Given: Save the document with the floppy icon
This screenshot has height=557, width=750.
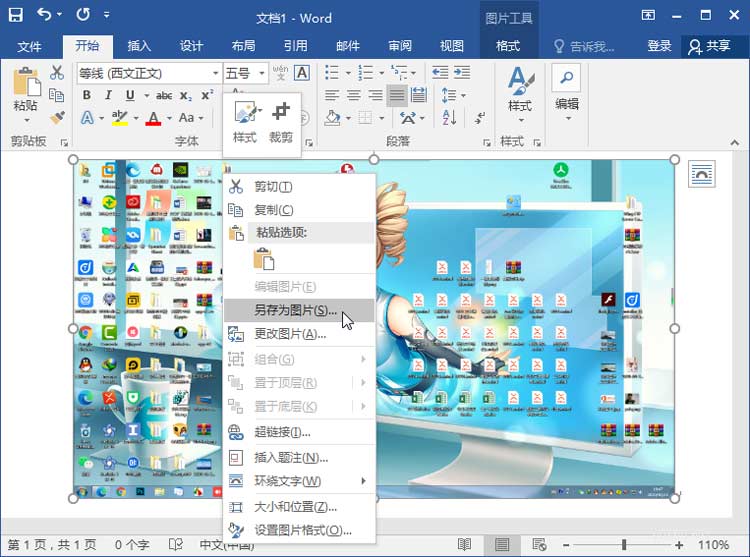Looking at the screenshot, I should [16, 15].
